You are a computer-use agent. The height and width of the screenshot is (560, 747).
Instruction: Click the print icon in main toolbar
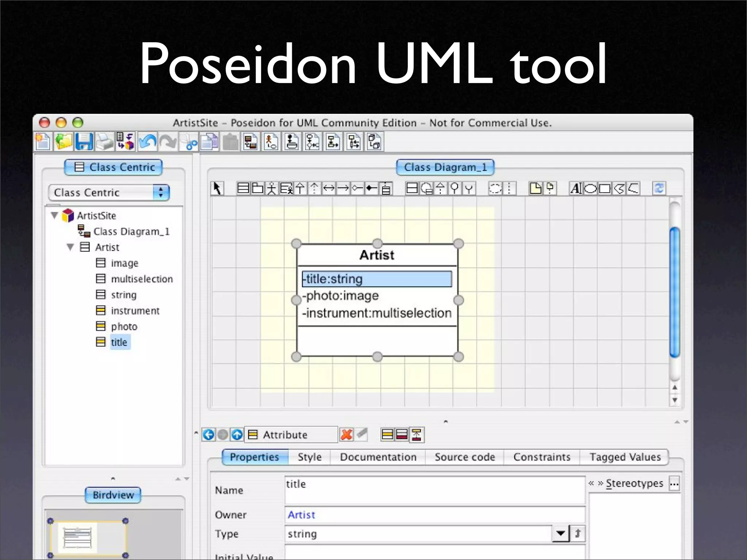(x=105, y=141)
